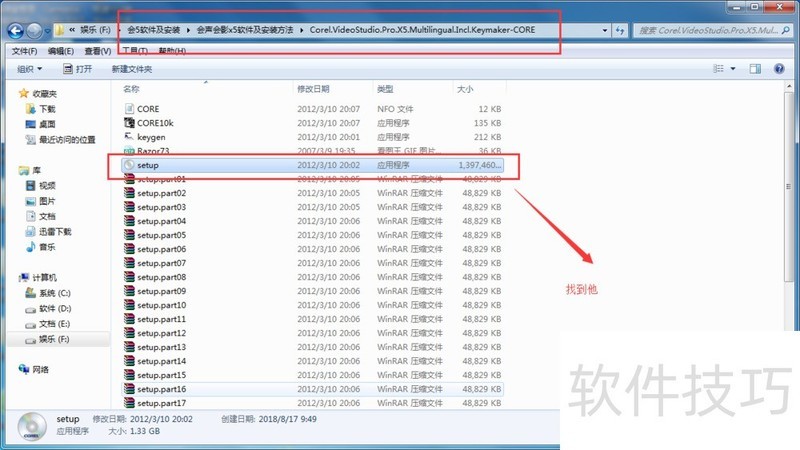Screen dimensions: 800x450
Task: Select the keygen application icon
Action: tap(129, 137)
